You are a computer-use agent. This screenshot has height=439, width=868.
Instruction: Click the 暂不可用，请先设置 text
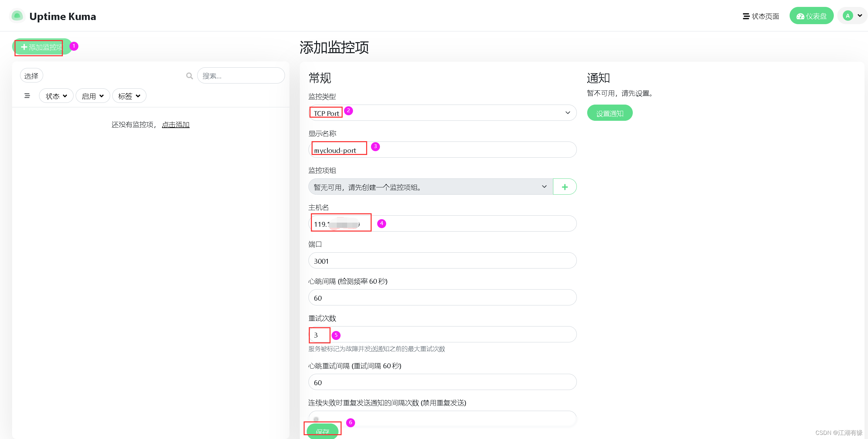[x=620, y=93]
